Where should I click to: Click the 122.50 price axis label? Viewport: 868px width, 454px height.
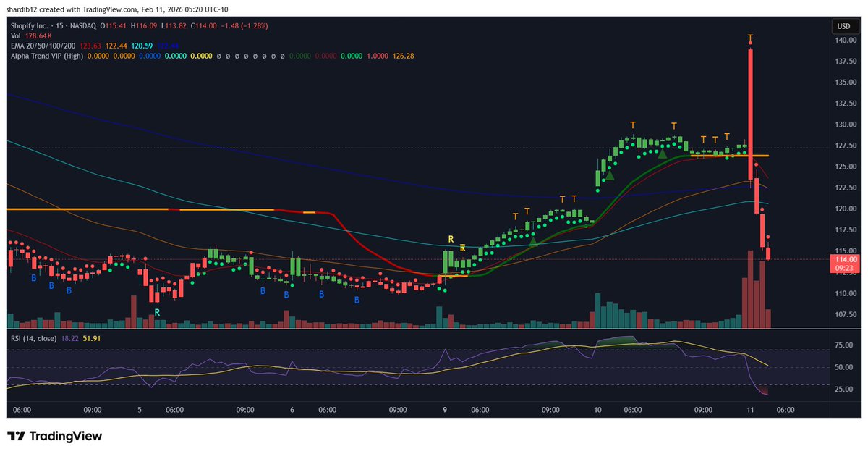pyautogui.click(x=846, y=188)
